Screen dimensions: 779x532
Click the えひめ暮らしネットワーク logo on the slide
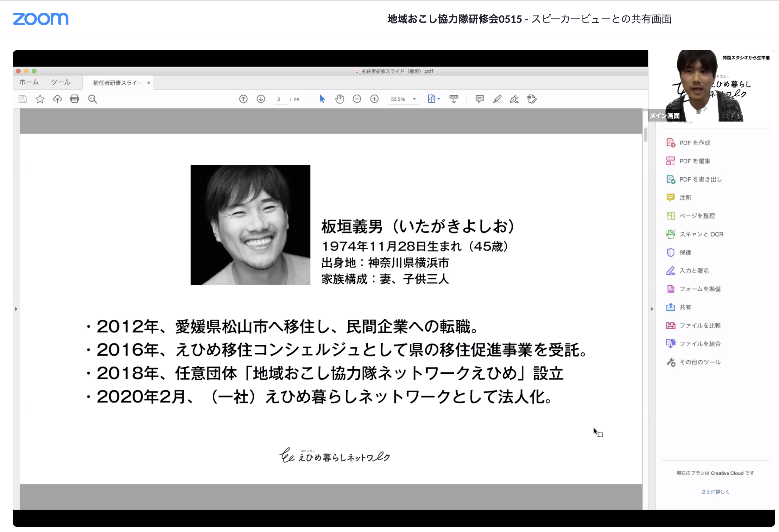tap(334, 456)
